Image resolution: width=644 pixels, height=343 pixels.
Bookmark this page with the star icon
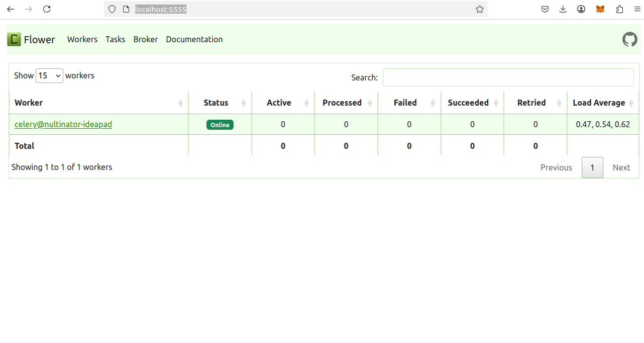tap(480, 9)
